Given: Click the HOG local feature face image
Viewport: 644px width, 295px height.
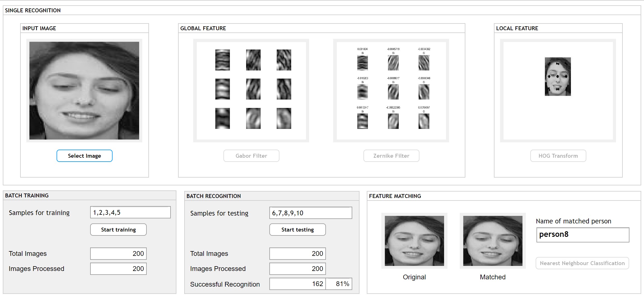Looking at the screenshot, I should pyautogui.click(x=558, y=77).
